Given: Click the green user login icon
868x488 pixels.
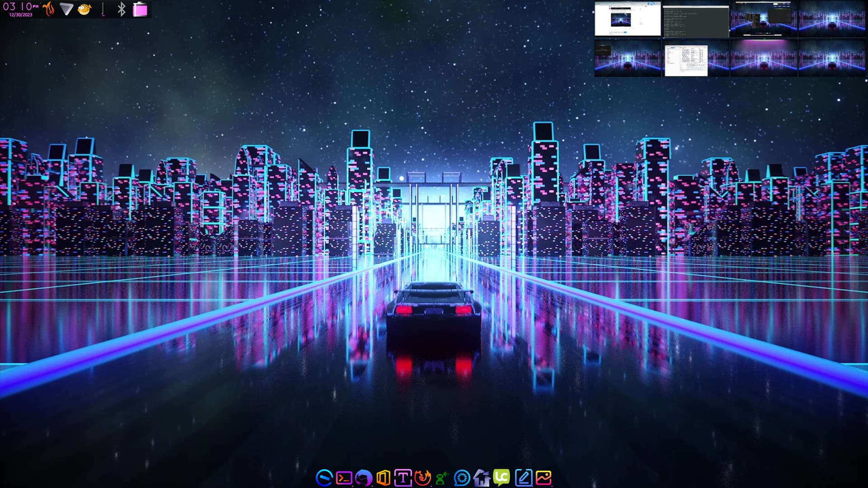Looking at the screenshot, I should 442,478.
